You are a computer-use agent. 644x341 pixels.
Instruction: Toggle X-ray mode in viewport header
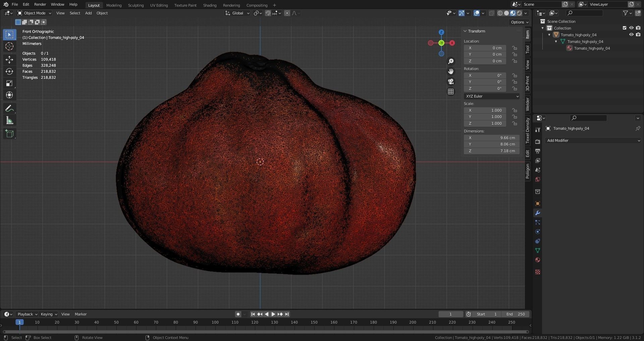coord(491,13)
